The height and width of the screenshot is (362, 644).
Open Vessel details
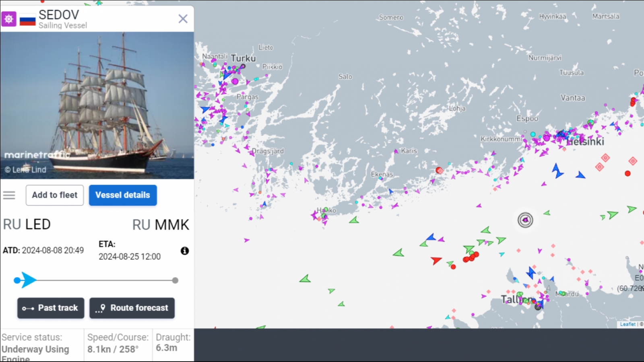(x=123, y=195)
